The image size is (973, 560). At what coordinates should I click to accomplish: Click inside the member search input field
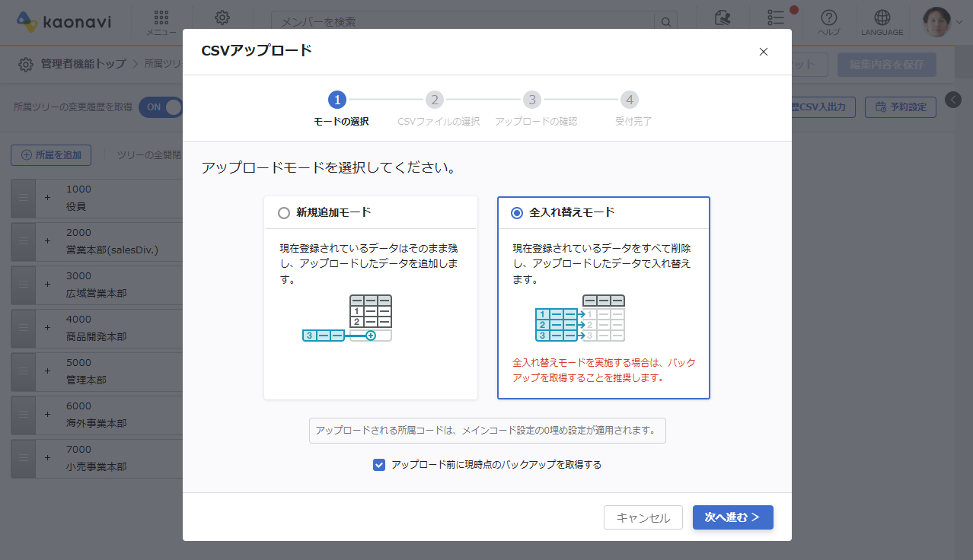click(x=457, y=21)
